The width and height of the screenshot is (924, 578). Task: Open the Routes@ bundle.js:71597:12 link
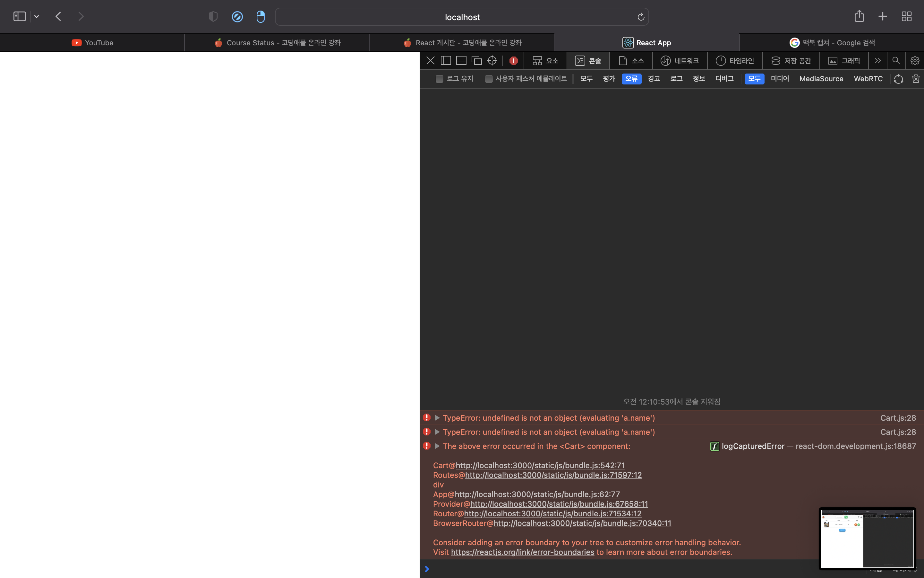554,475
